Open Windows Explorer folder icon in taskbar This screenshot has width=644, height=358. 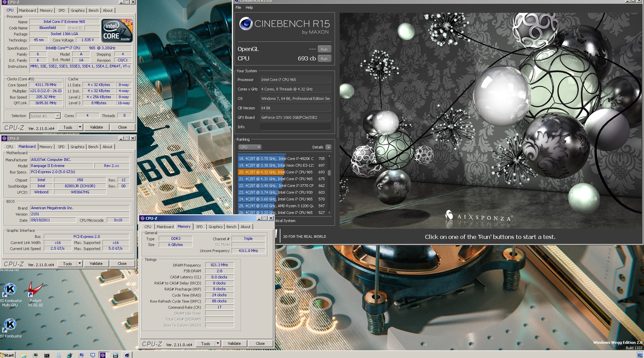(24, 355)
